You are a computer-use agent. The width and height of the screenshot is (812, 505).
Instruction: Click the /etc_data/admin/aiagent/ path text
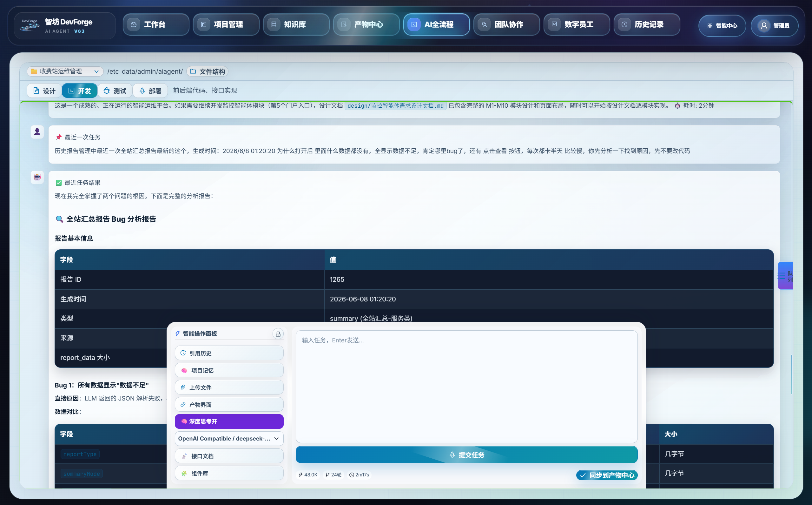click(145, 71)
